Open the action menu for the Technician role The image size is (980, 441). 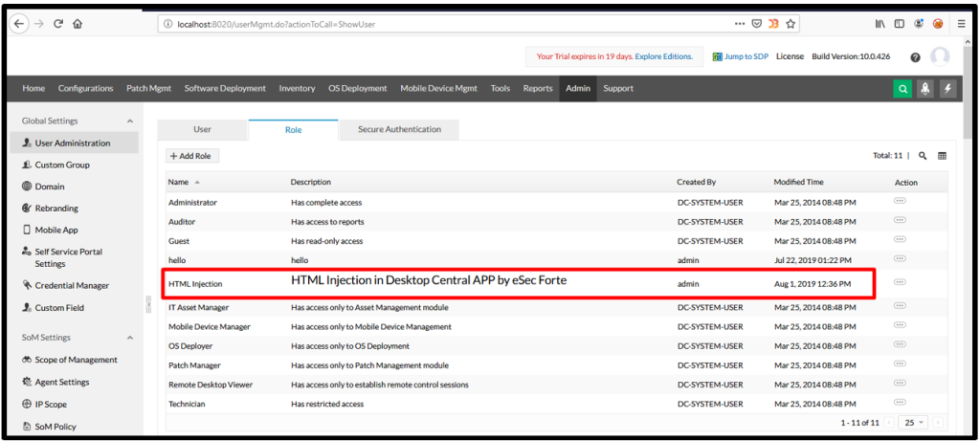(x=900, y=402)
